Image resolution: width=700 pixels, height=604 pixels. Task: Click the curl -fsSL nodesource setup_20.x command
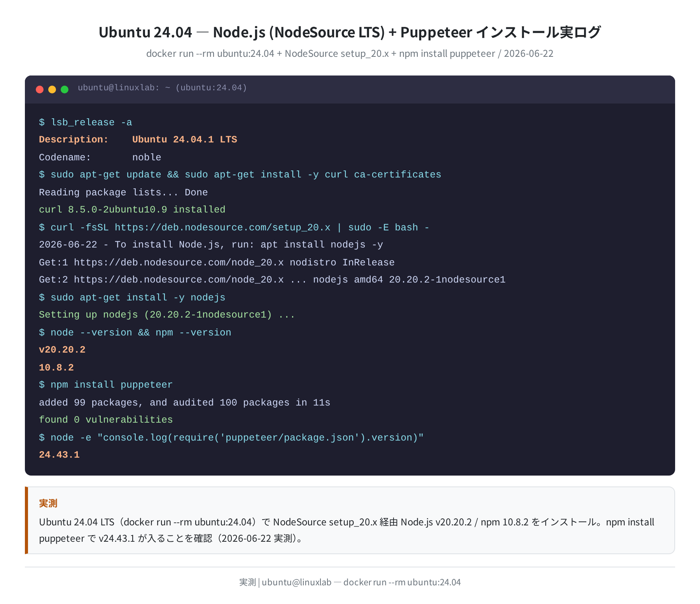(x=234, y=227)
